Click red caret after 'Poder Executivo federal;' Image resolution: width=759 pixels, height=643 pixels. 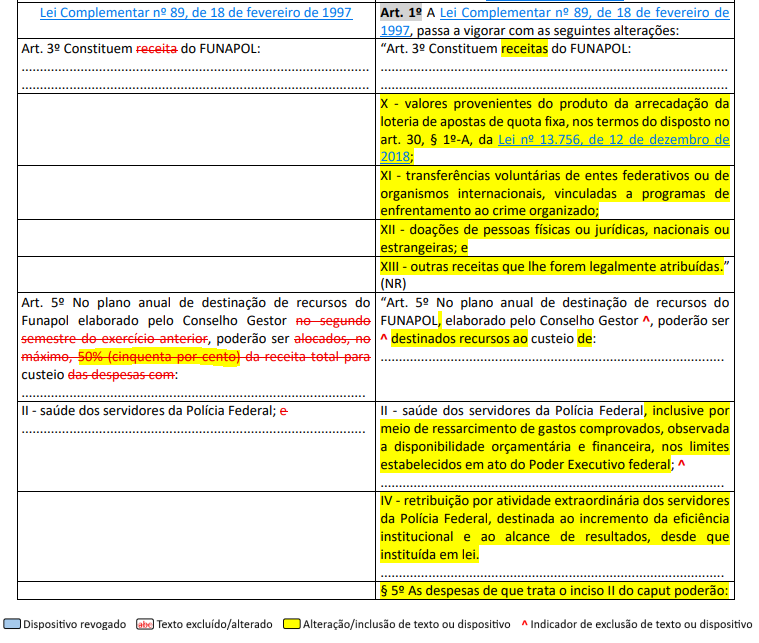click(x=682, y=465)
